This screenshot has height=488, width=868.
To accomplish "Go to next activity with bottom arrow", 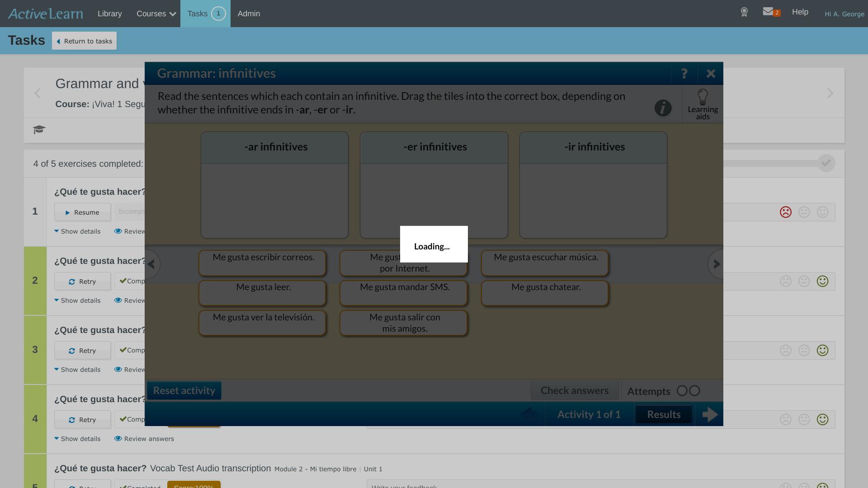I will (709, 415).
